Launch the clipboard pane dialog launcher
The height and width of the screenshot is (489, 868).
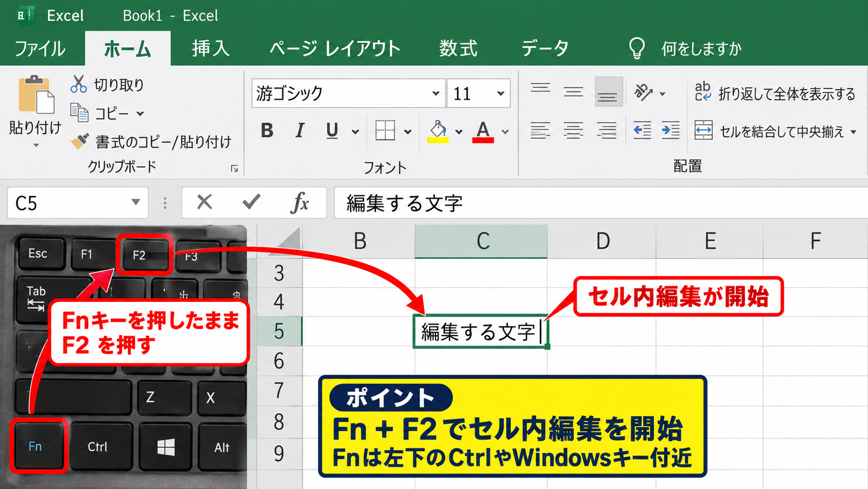pyautogui.click(x=235, y=168)
